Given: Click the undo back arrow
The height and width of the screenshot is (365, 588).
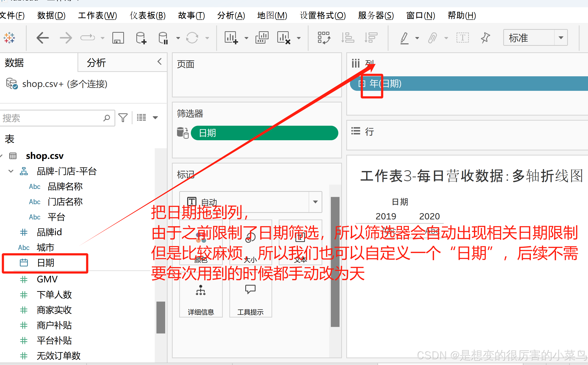Looking at the screenshot, I should coord(43,38).
